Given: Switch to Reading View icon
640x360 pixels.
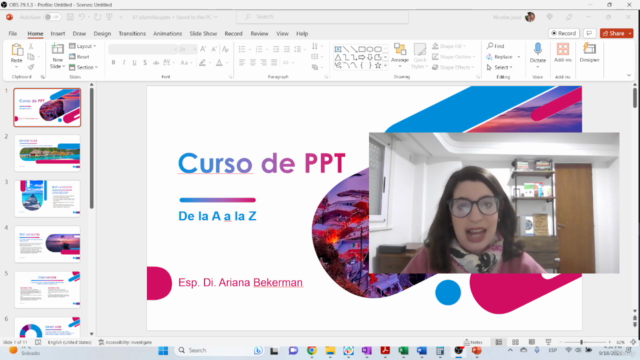Looking at the screenshot, I should click(532, 342).
